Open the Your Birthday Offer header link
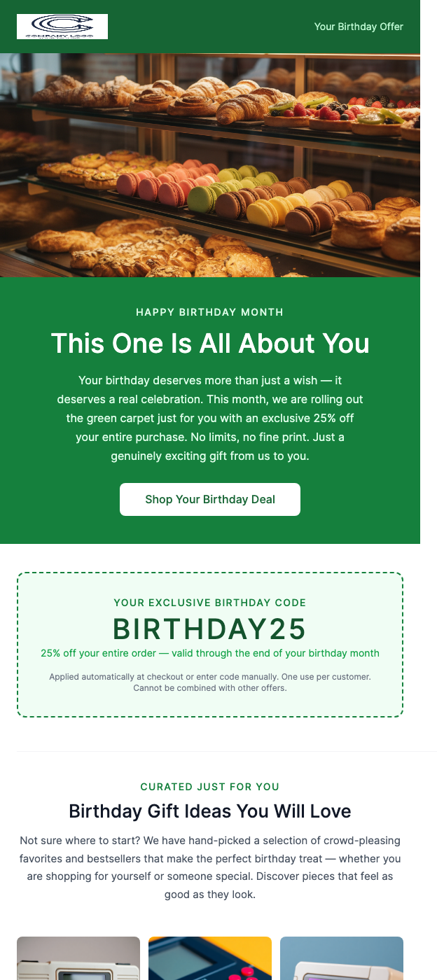 point(359,27)
